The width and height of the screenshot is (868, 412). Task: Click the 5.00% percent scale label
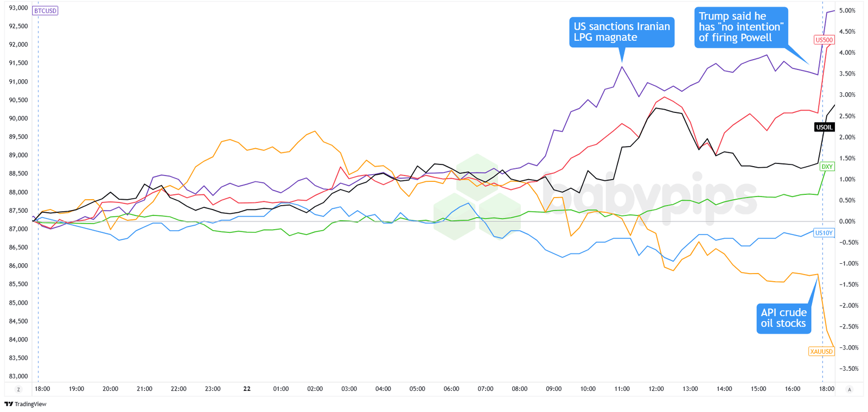point(847,11)
